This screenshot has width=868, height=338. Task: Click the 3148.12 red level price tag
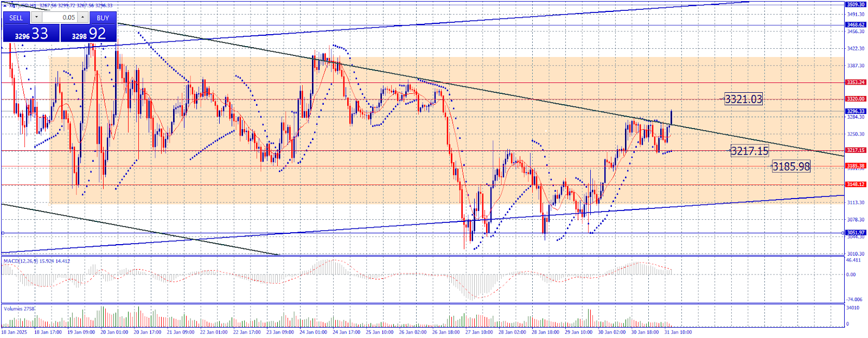click(856, 184)
